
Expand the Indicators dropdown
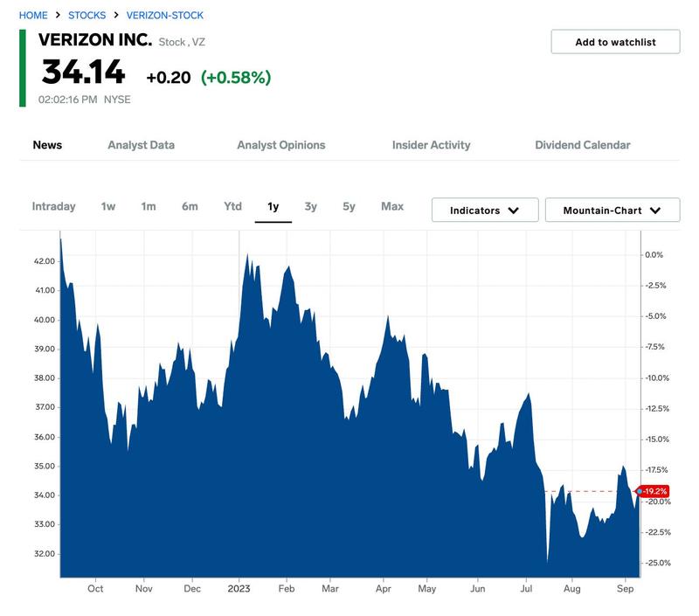coord(485,210)
